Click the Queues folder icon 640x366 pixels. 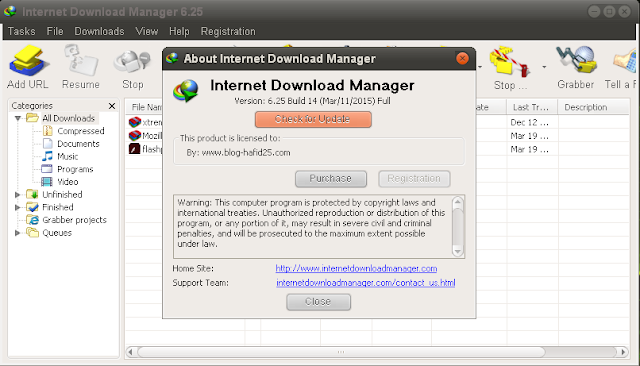click(32, 233)
